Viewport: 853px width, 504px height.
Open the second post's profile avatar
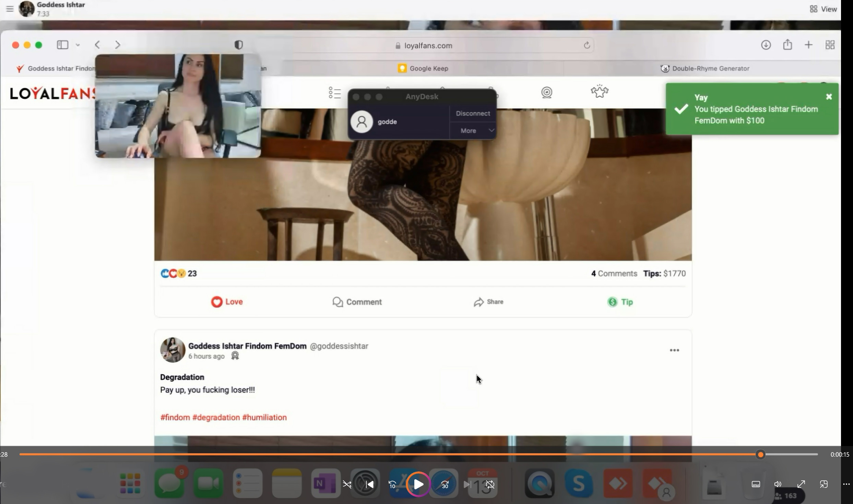click(173, 350)
